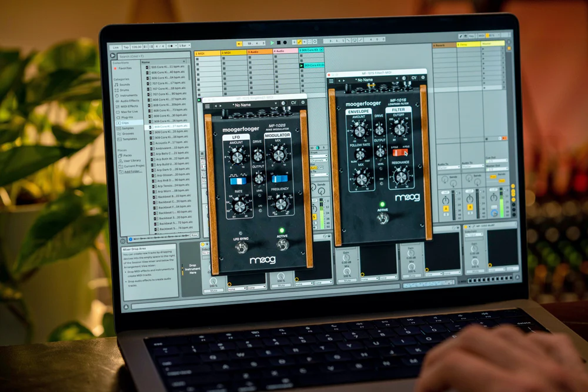Switch the MF-101S filter to 2-POLE
Screen dimensions: 588x392
click(394, 152)
